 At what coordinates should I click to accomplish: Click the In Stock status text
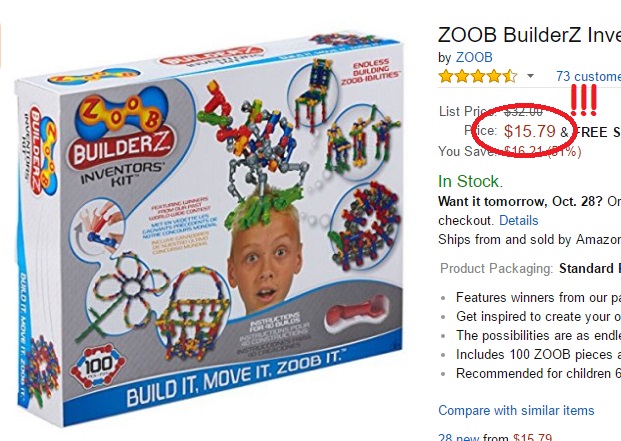[471, 181]
